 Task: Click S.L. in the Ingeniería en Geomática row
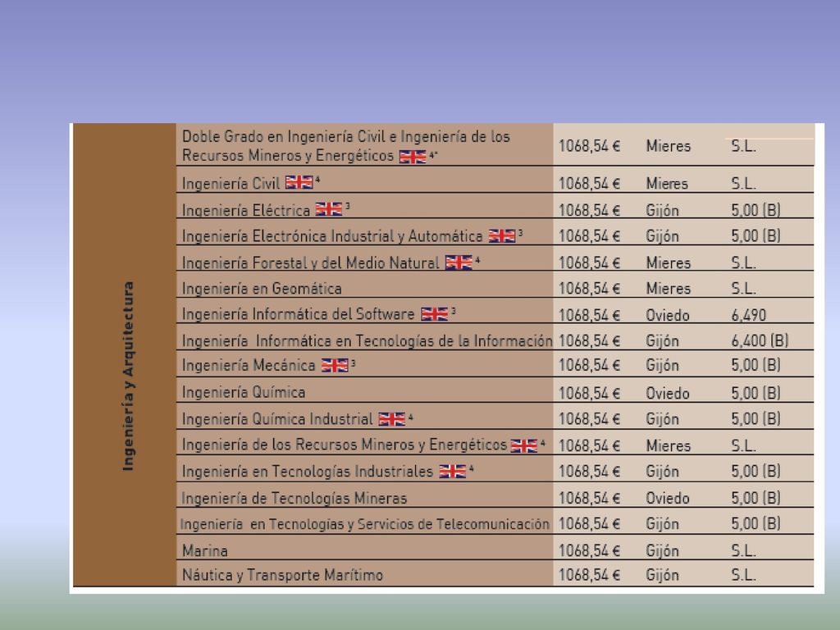click(743, 289)
